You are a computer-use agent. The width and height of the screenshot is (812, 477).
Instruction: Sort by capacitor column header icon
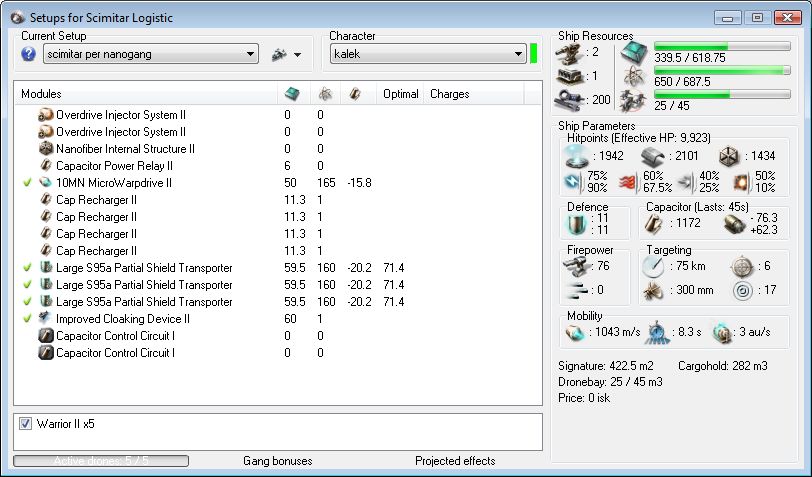355,94
